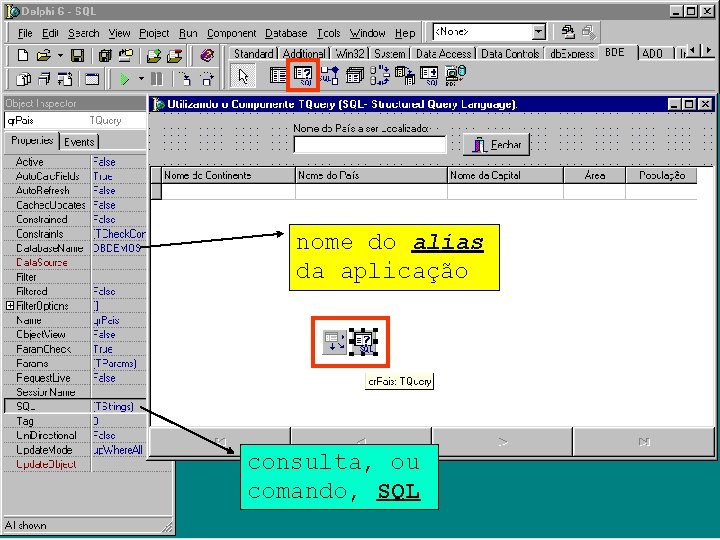
Task: Open the File menu
Action: (25, 34)
